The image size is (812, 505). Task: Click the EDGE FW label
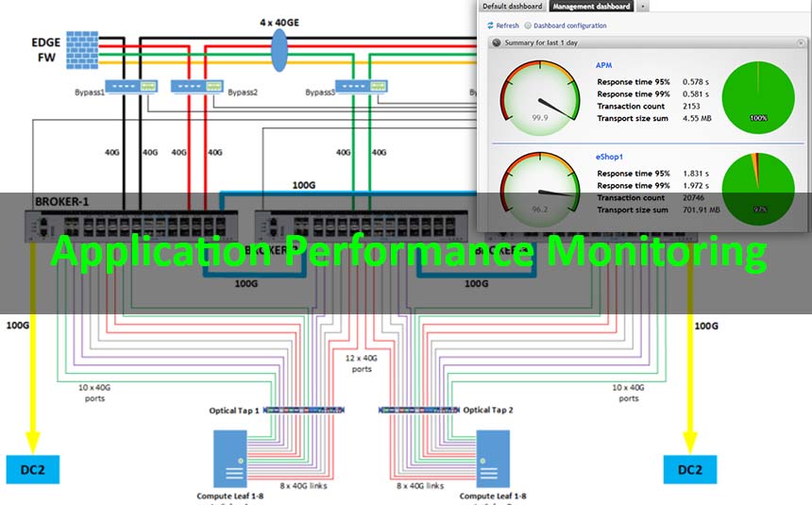point(46,50)
